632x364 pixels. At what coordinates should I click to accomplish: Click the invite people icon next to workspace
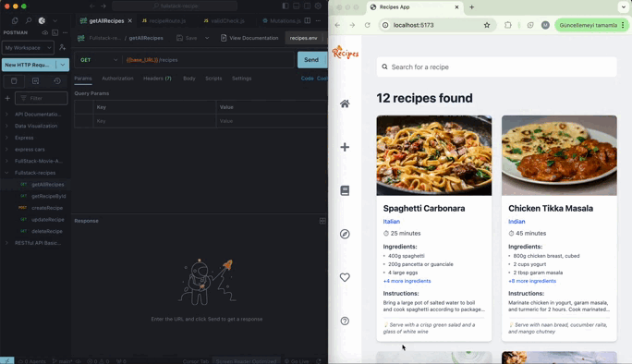coord(63,47)
